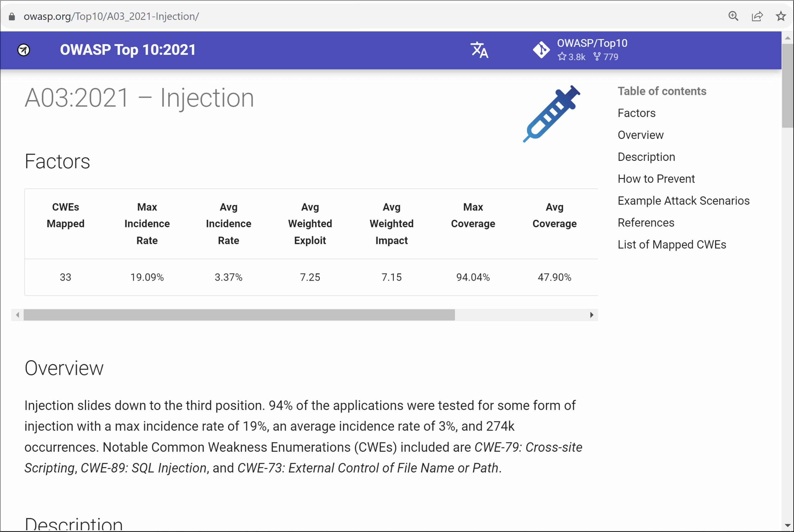Click the fork count for the repository

[607, 57]
